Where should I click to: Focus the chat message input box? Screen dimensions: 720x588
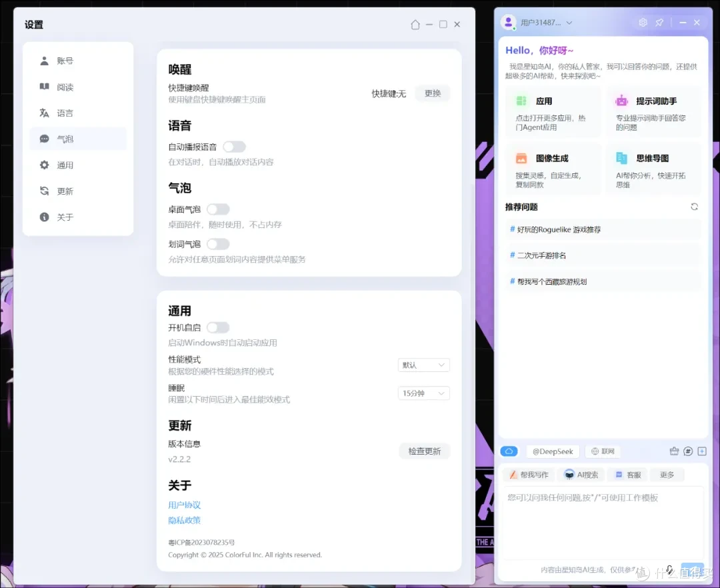point(603,523)
